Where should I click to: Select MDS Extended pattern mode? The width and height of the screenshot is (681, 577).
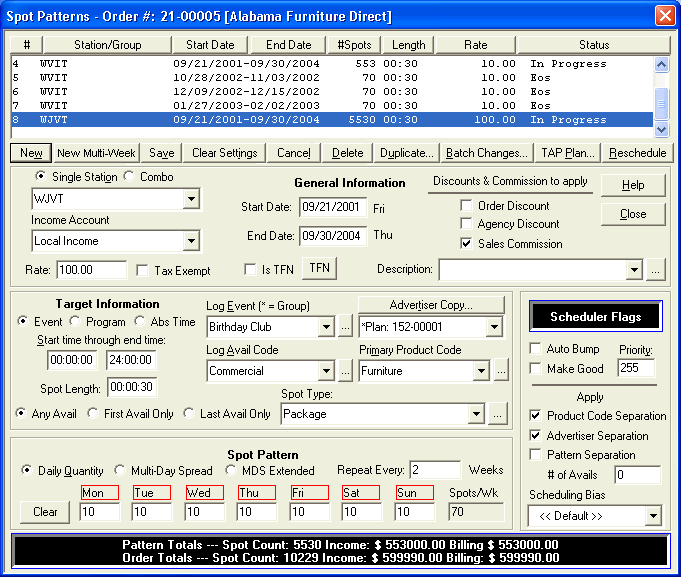231,470
